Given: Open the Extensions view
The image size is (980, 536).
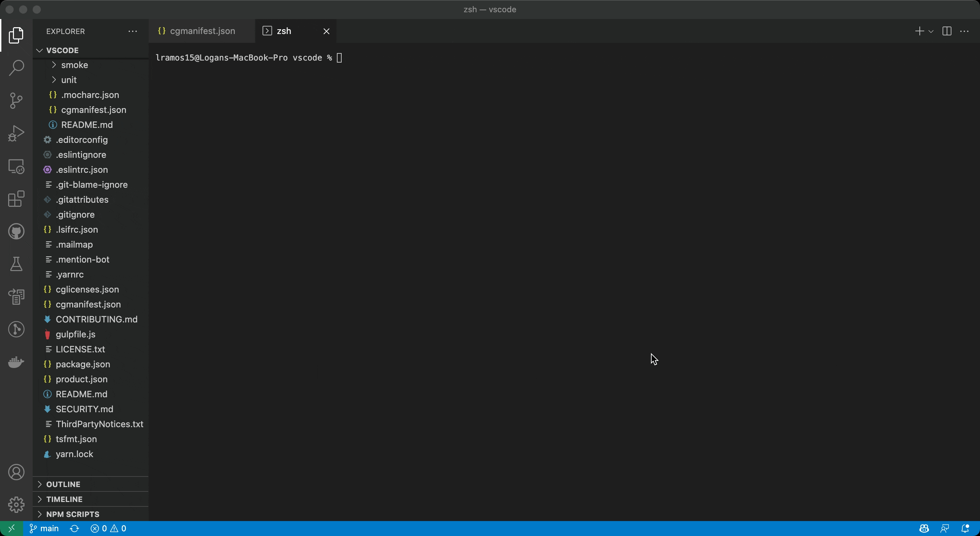Looking at the screenshot, I should (16, 199).
